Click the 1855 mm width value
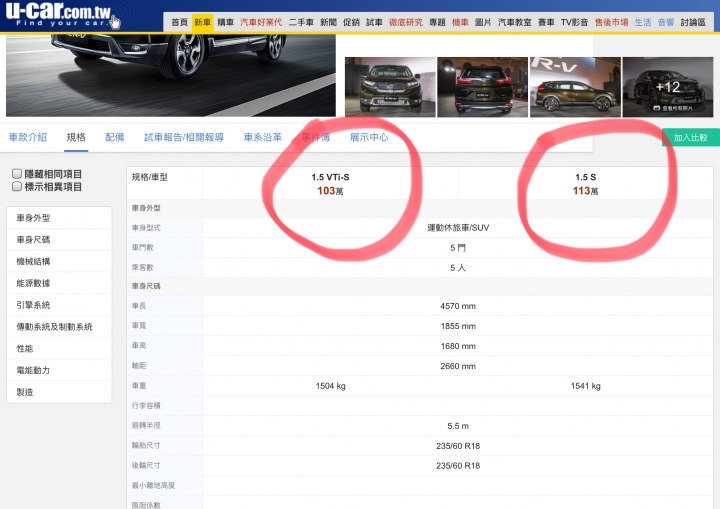This screenshot has width=720, height=509. coord(458,326)
